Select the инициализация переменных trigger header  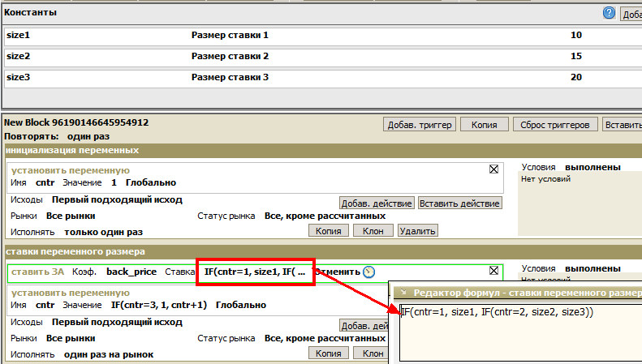click(x=324, y=151)
